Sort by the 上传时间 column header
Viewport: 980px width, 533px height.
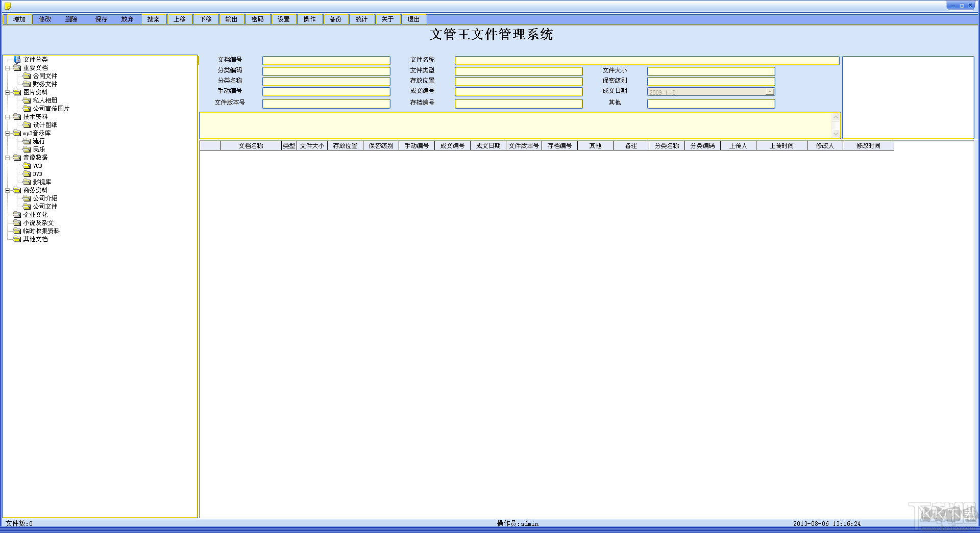pyautogui.click(x=781, y=146)
